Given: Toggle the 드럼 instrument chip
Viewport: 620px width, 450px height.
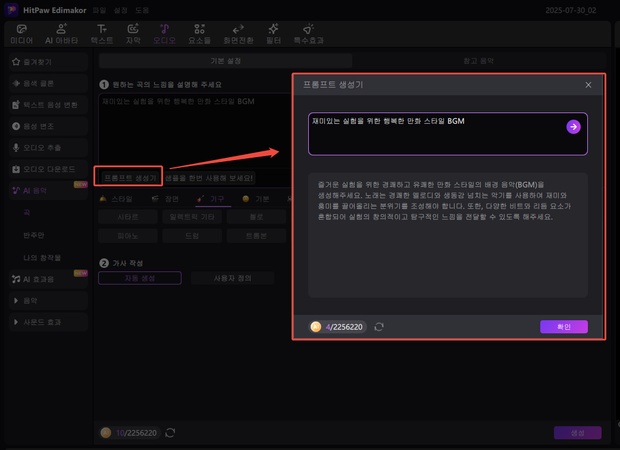Looking at the screenshot, I should click(192, 236).
